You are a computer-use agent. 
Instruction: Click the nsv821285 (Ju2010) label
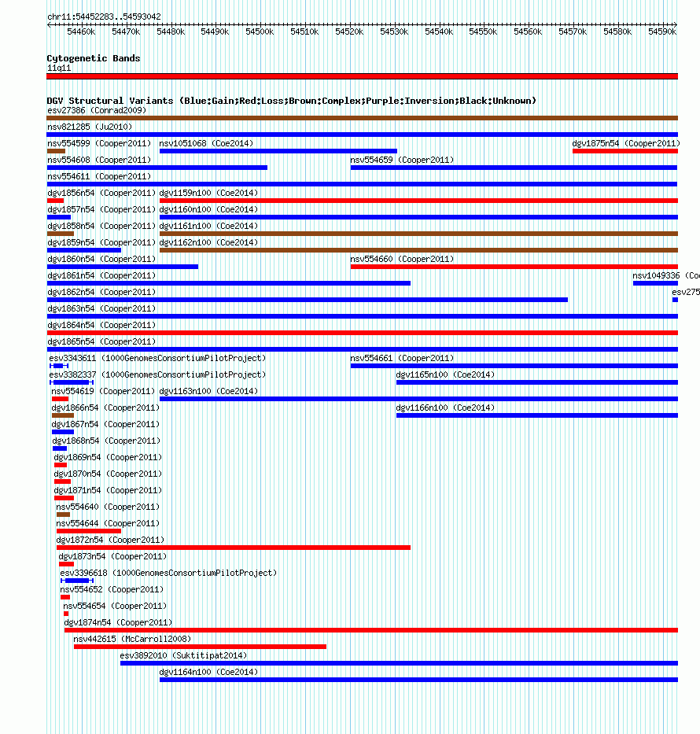(90, 127)
